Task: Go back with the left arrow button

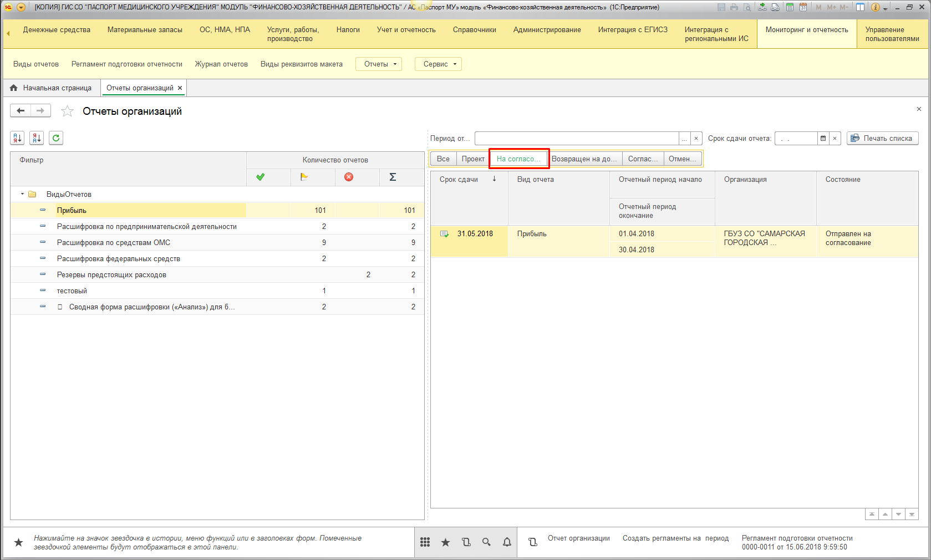Action: pyautogui.click(x=21, y=111)
